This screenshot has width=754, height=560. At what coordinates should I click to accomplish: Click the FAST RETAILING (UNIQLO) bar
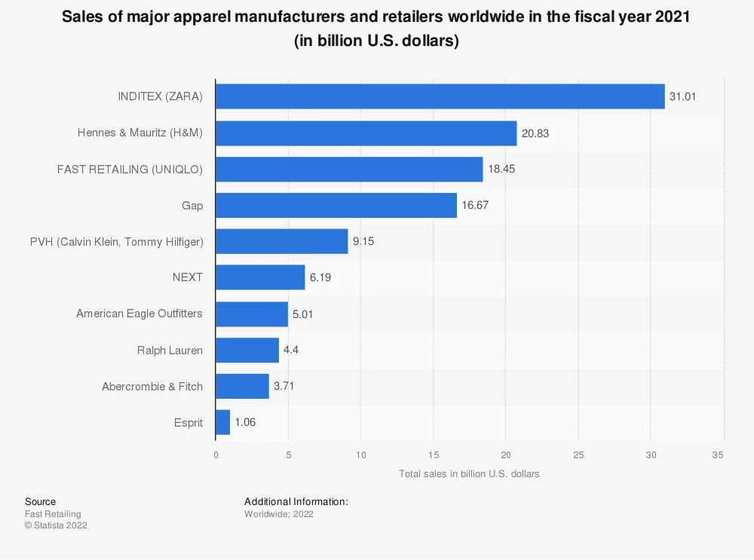[x=350, y=169]
